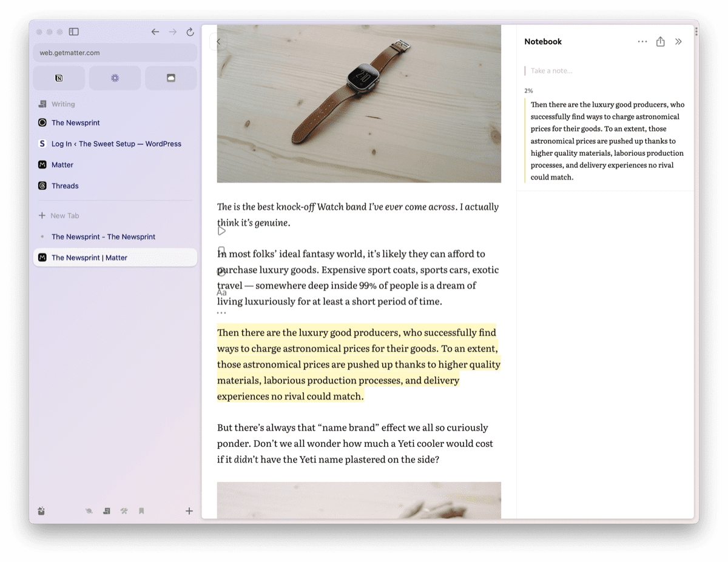Open the Notebook panel more options menu
Image resolution: width=728 pixels, height=562 pixels.
(x=642, y=42)
